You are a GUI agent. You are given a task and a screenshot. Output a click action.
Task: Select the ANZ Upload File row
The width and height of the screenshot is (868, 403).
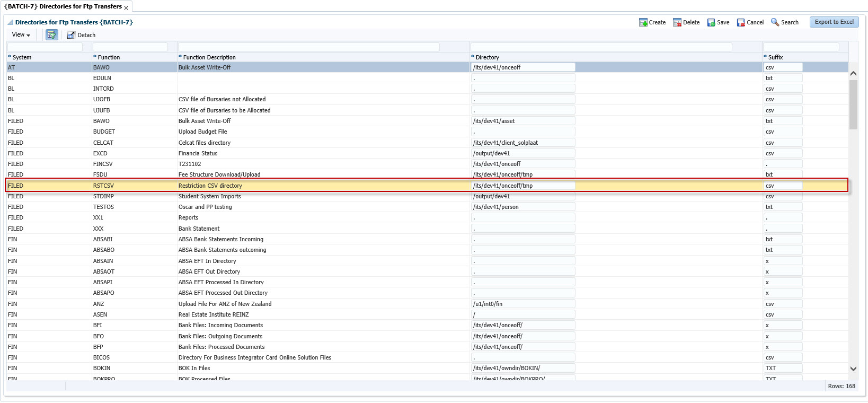coord(225,304)
